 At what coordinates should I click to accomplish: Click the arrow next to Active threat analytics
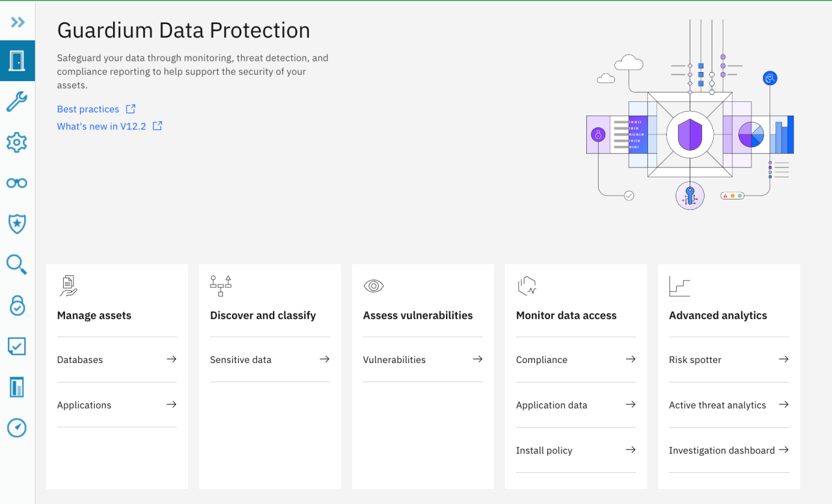point(784,405)
